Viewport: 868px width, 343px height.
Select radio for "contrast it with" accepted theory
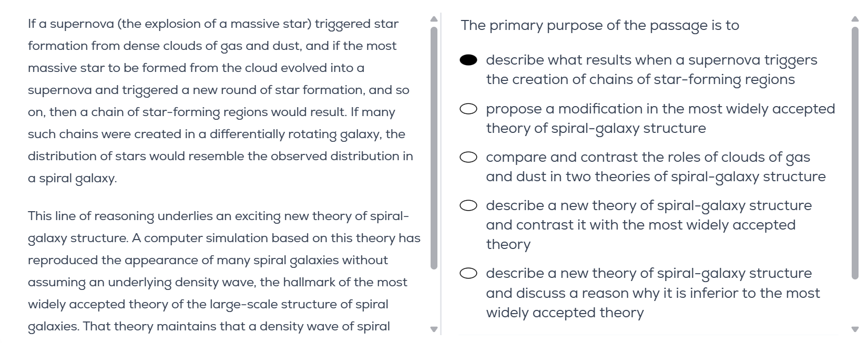tap(468, 206)
